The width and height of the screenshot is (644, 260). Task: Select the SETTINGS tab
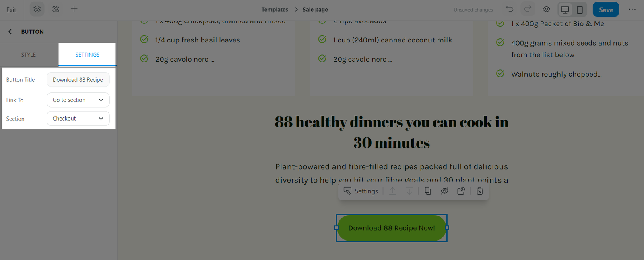[87, 55]
